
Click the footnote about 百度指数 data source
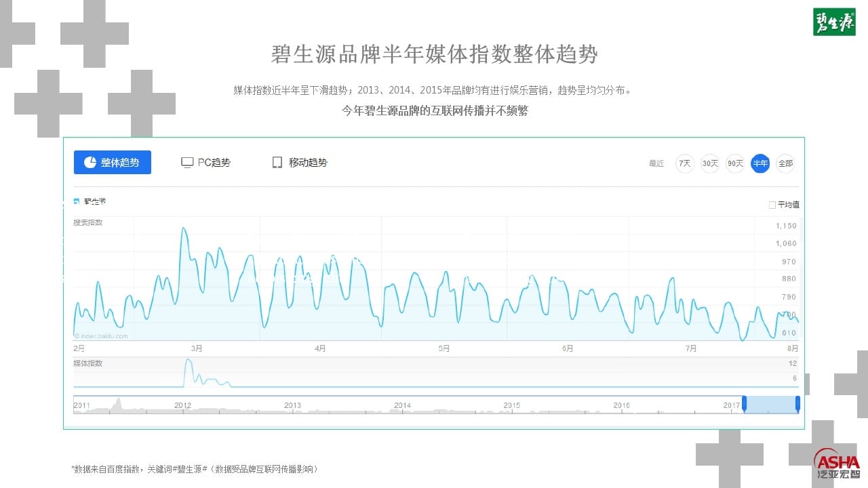point(195,468)
